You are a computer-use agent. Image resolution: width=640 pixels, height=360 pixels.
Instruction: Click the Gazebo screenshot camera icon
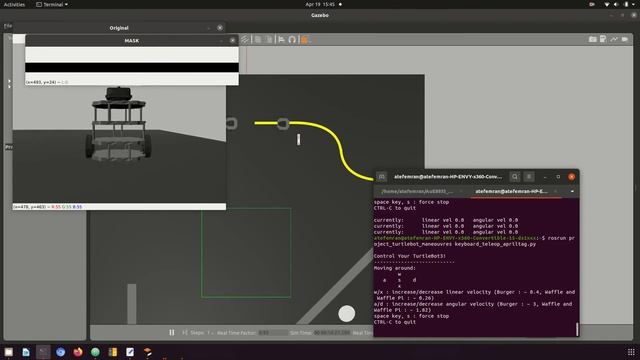(593, 39)
